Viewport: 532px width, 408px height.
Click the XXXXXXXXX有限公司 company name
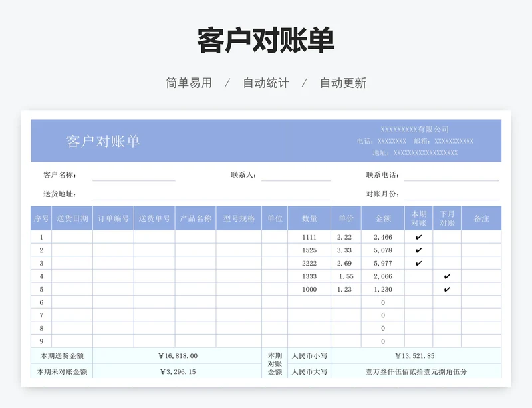[414, 129]
